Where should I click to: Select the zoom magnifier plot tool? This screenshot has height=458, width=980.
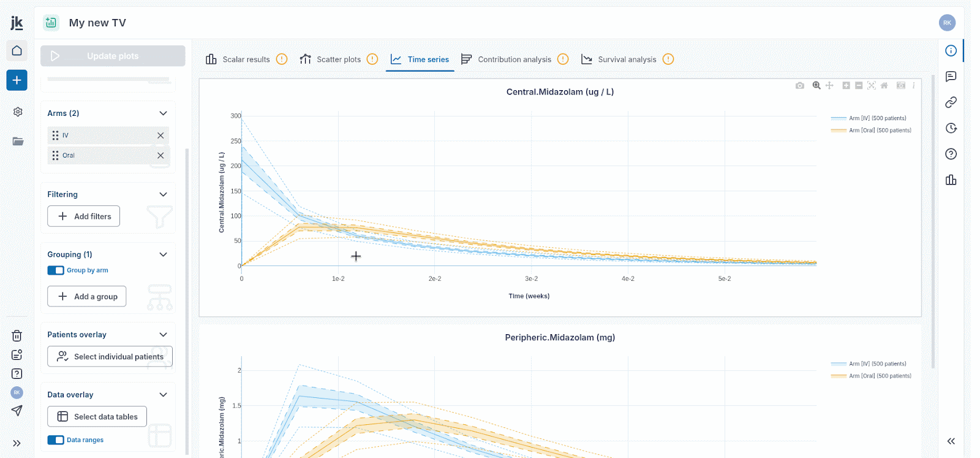816,86
